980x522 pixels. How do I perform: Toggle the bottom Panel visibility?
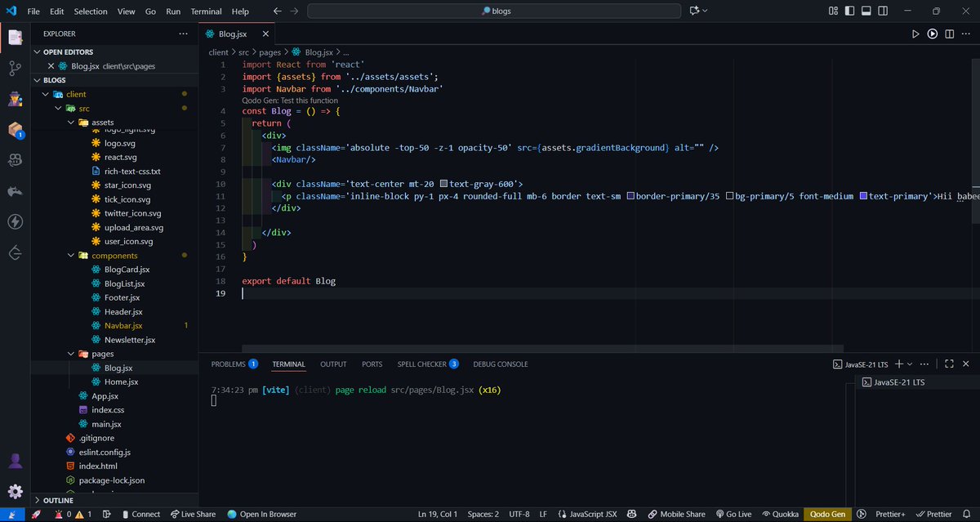867,11
